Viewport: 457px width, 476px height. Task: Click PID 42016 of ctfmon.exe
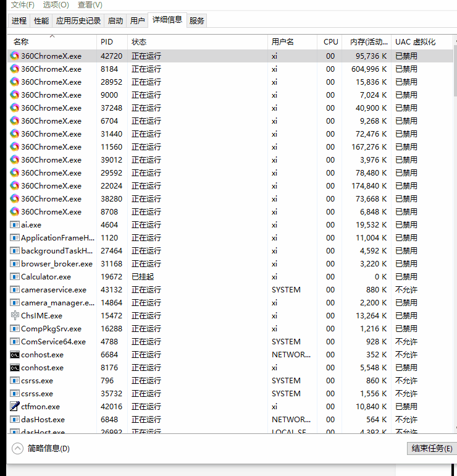(x=111, y=407)
